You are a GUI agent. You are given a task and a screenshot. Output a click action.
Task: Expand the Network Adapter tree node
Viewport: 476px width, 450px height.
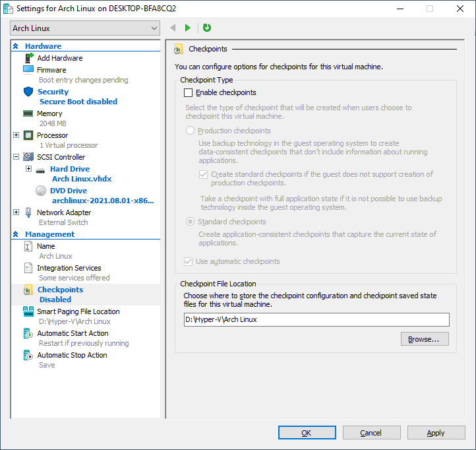coord(16,212)
